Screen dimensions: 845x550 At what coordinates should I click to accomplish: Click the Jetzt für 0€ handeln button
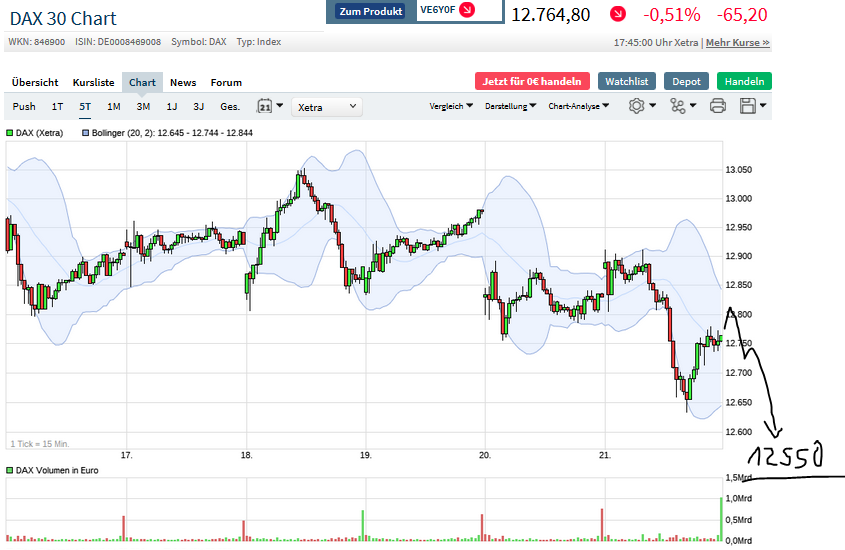coord(532,82)
